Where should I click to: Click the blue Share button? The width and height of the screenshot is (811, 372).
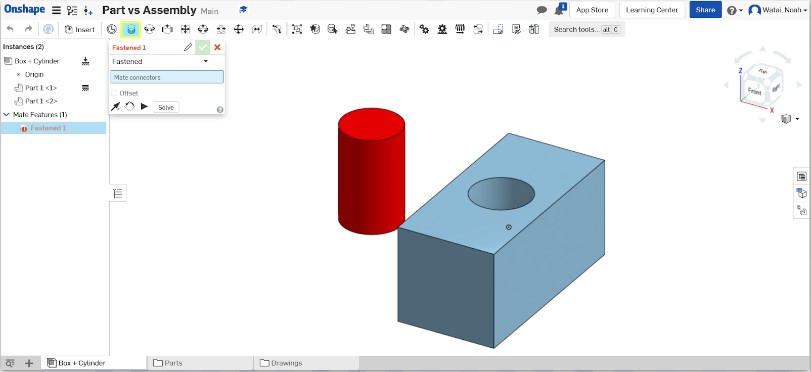705,10
